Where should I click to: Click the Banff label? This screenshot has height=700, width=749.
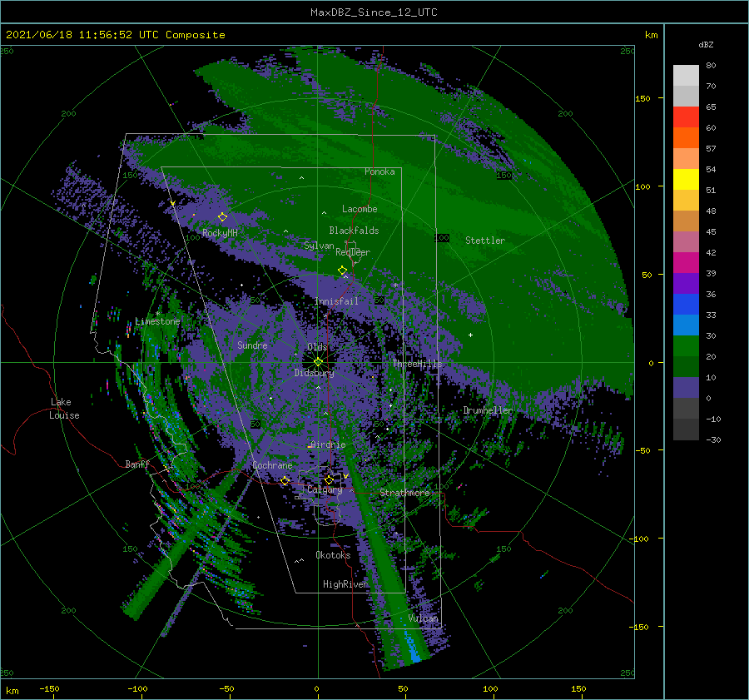(137, 464)
